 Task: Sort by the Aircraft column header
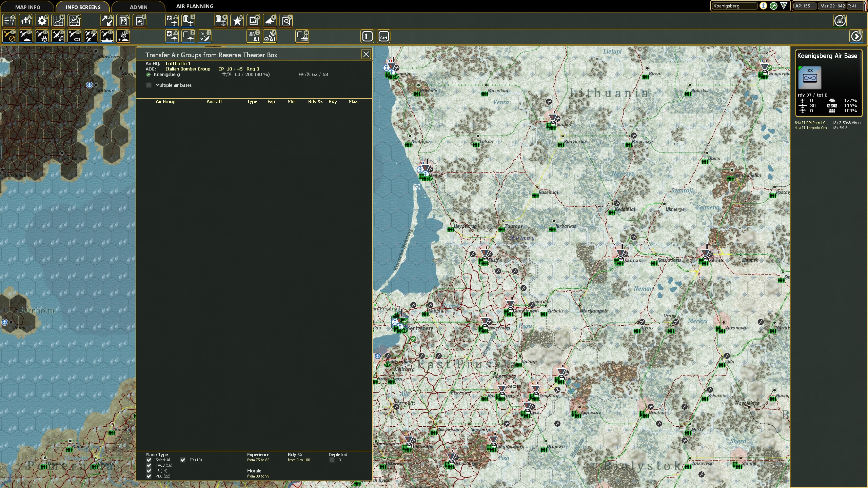click(x=214, y=101)
